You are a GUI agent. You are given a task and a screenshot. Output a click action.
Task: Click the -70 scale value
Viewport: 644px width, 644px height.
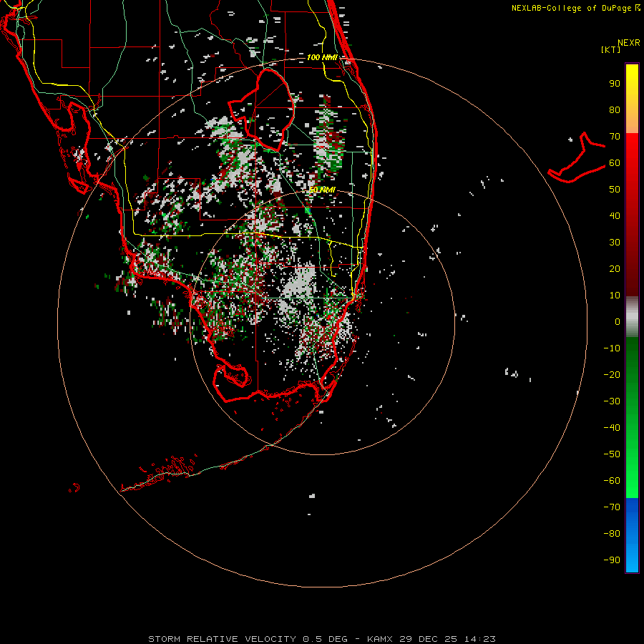[x=612, y=507]
